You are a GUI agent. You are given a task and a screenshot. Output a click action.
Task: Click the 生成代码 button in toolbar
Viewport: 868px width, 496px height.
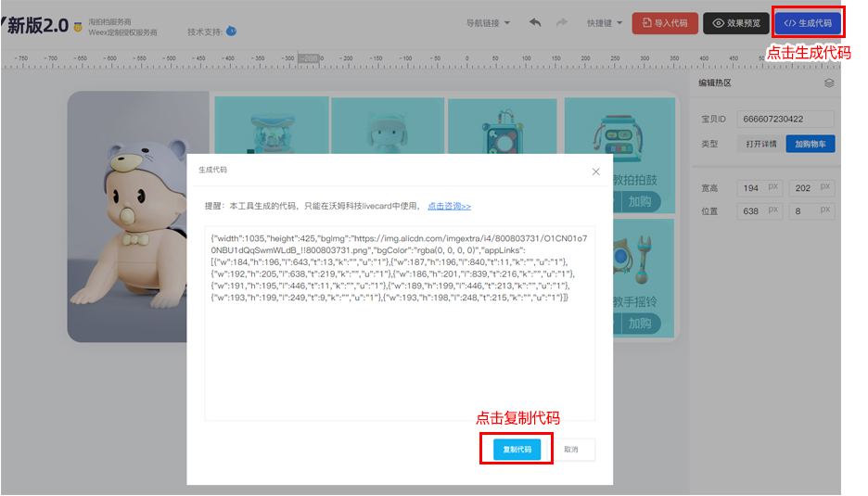(808, 23)
